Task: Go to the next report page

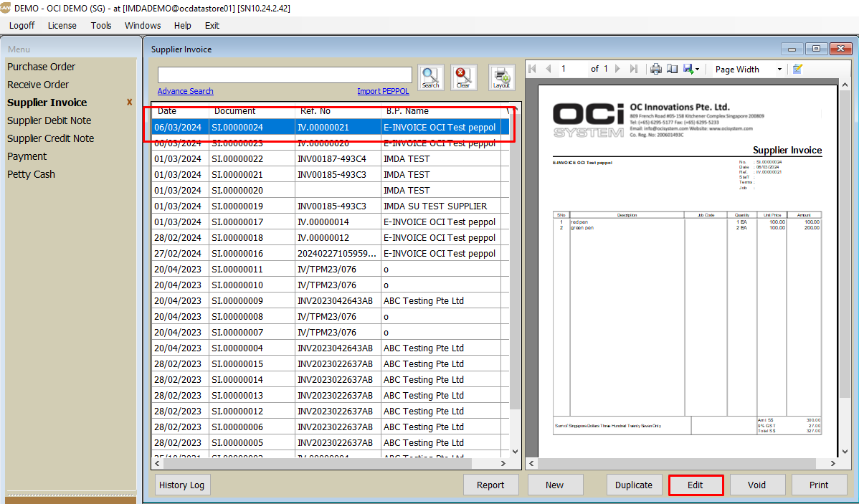Action: [x=618, y=70]
